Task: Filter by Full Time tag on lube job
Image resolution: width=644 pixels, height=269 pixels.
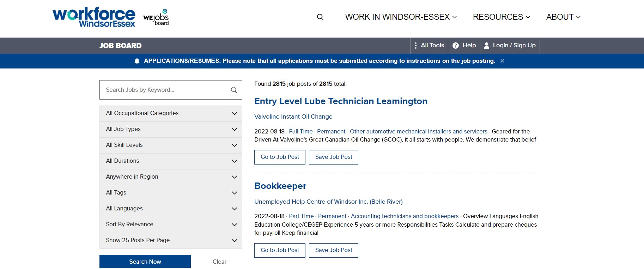Action: point(301,131)
